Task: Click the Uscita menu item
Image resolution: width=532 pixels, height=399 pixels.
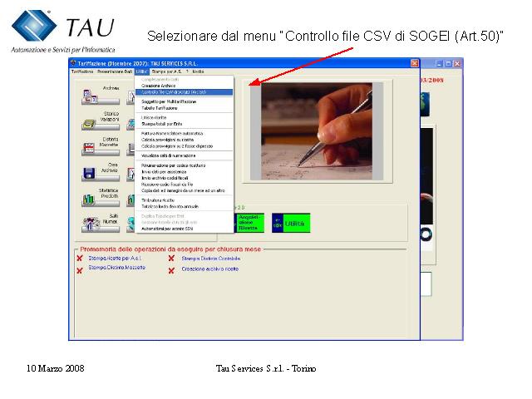Action: coord(198,71)
